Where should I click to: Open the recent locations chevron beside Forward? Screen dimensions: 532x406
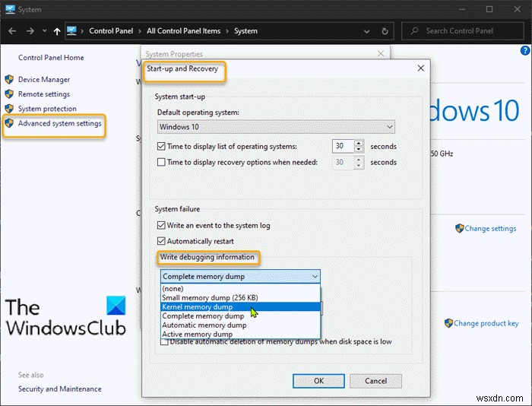pyautogui.click(x=44, y=31)
